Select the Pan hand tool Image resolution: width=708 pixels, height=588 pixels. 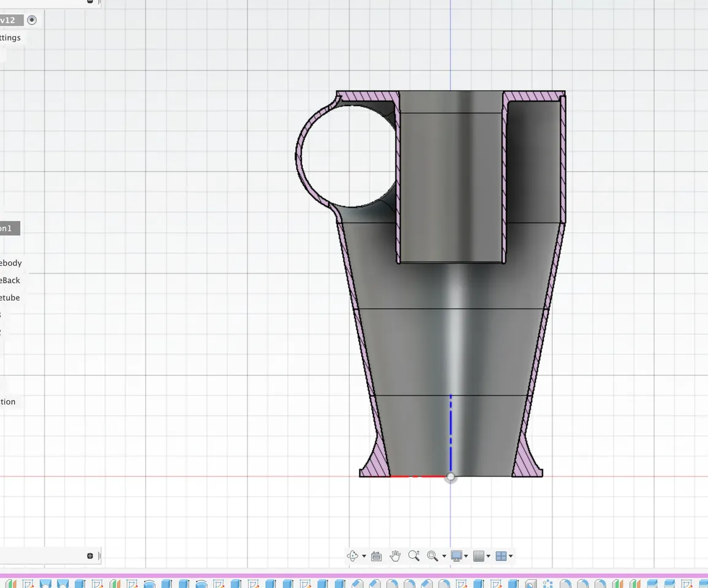(395, 556)
